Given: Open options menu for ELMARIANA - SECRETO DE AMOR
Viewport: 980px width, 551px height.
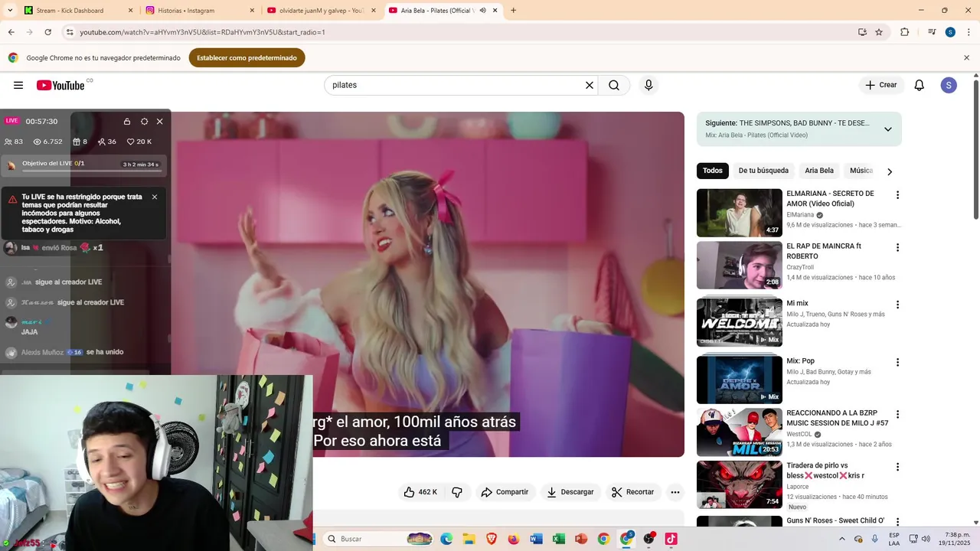Looking at the screenshot, I should (x=897, y=195).
